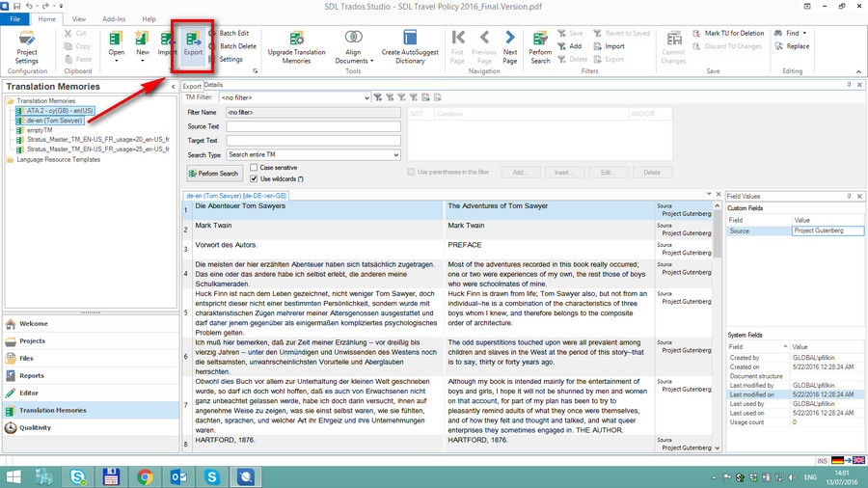Click Import in the Filters group

tap(609, 46)
